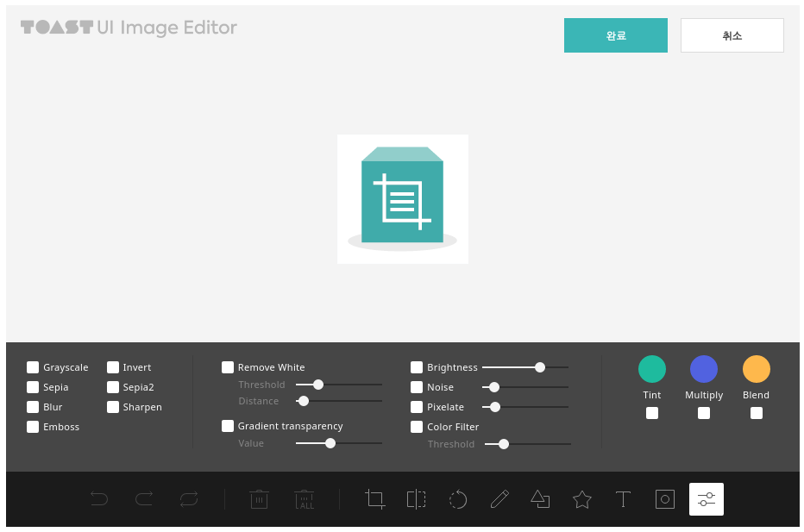Choose the star Icon tool
The image size is (804, 532).
point(582,499)
